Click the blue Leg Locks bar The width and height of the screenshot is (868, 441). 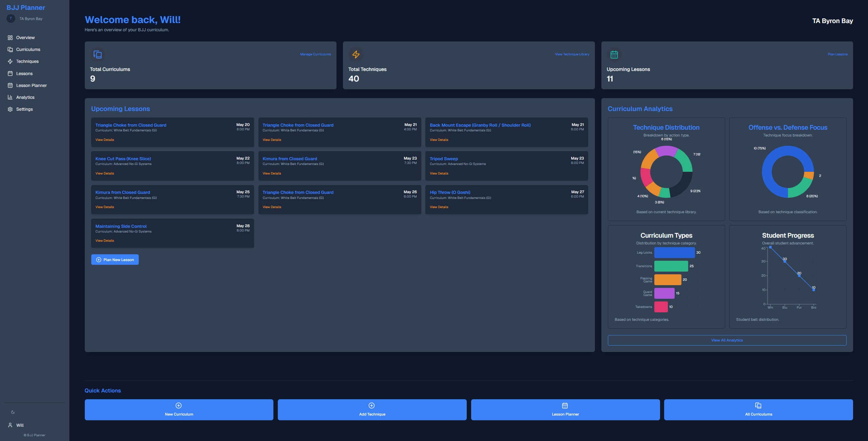(x=674, y=253)
